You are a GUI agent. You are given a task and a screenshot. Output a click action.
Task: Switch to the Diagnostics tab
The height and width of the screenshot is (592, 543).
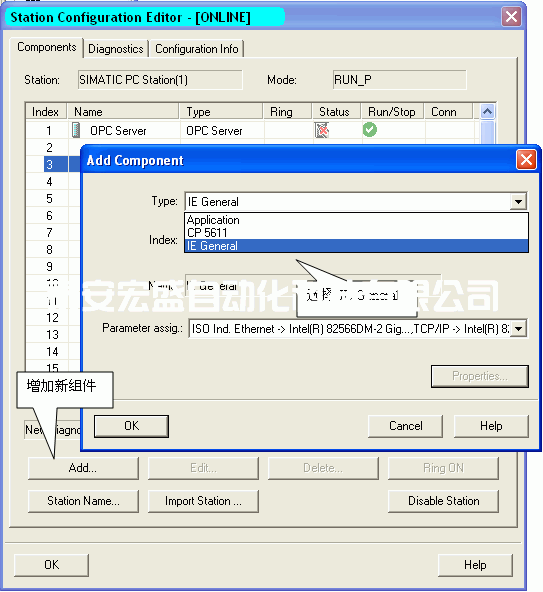116,49
